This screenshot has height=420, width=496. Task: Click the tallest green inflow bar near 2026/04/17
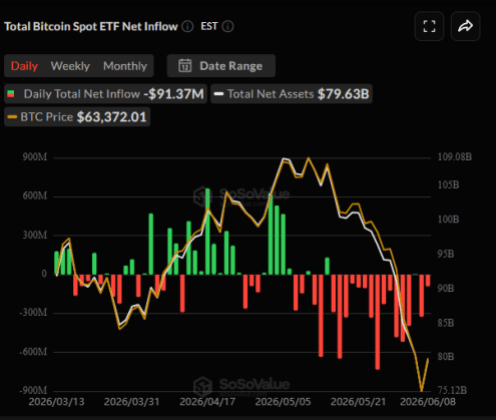tap(208, 231)
